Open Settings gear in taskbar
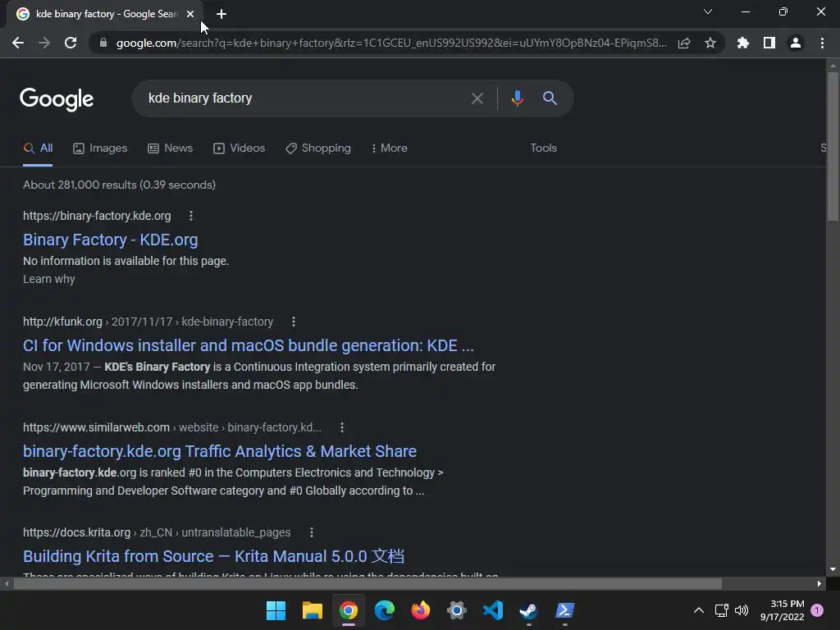The height and width of the screenshot is (630, 840). 457,610
